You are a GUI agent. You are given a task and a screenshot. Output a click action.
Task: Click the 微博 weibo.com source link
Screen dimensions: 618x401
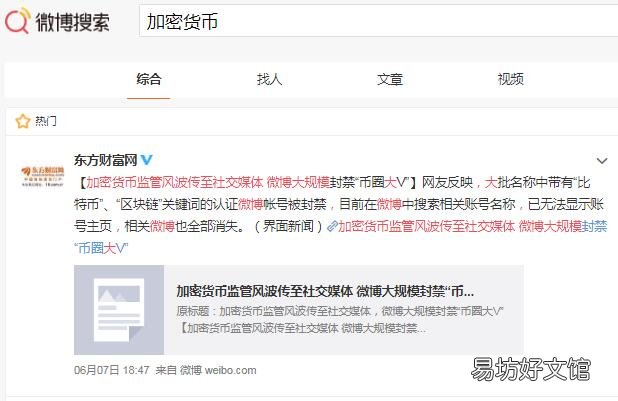point(218,370)
